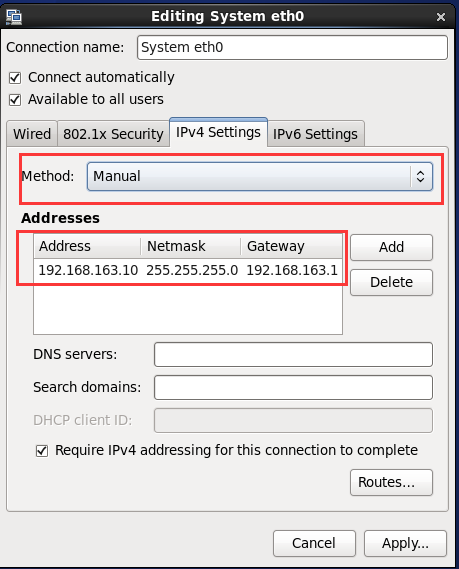Click the Search domains input field
This screenshot has width=459, height=569.
[293, 388]
